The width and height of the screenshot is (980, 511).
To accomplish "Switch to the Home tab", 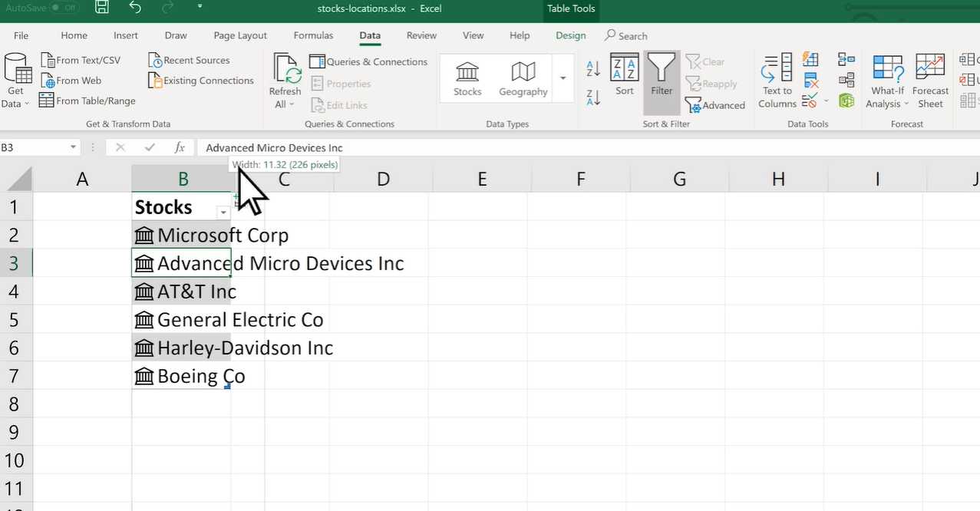I will (x=74, y=35).
